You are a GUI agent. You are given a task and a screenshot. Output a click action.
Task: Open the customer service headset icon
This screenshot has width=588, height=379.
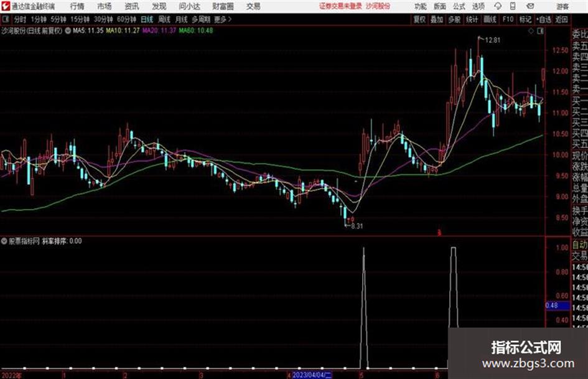click(x=498, y=6)
